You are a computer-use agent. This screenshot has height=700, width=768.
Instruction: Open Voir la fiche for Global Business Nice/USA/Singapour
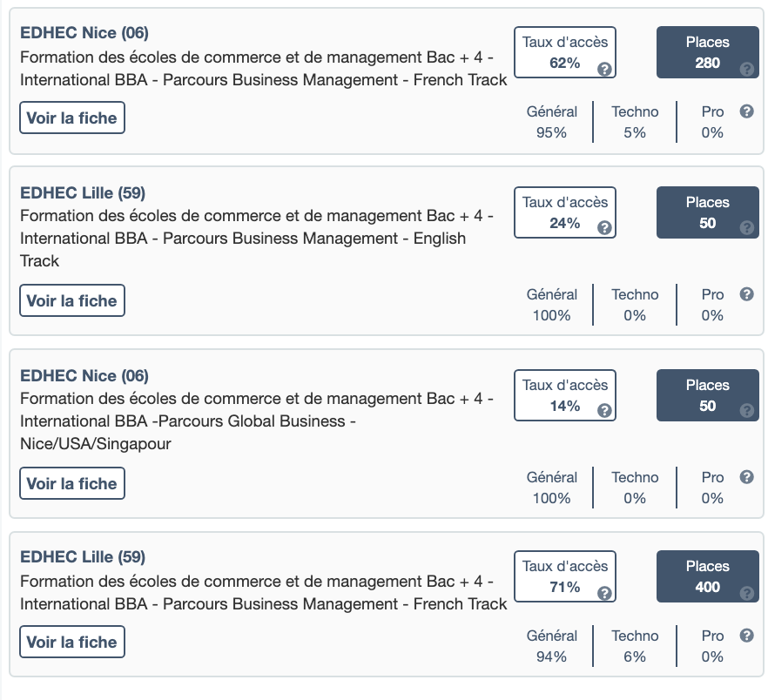click(72, 484)
